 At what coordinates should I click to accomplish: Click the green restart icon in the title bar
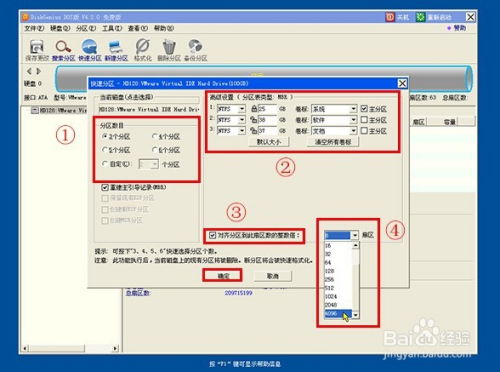click(421, 17)
